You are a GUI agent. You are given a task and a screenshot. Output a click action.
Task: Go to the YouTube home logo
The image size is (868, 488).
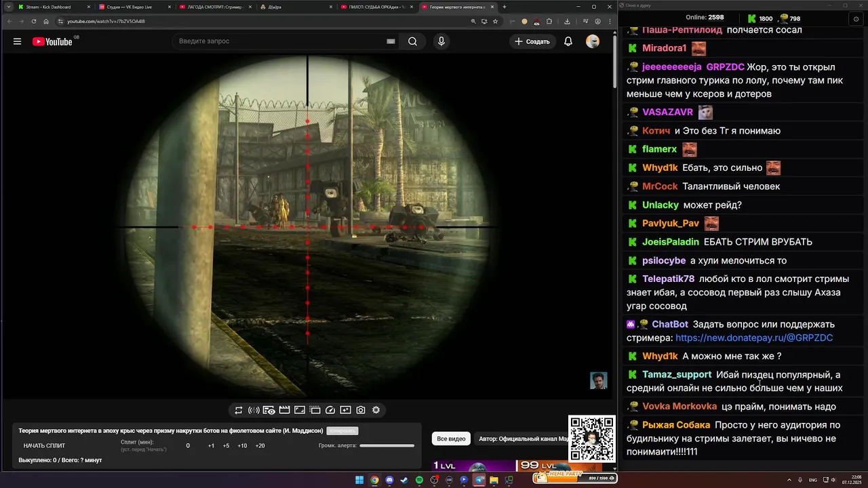[52, 41]
